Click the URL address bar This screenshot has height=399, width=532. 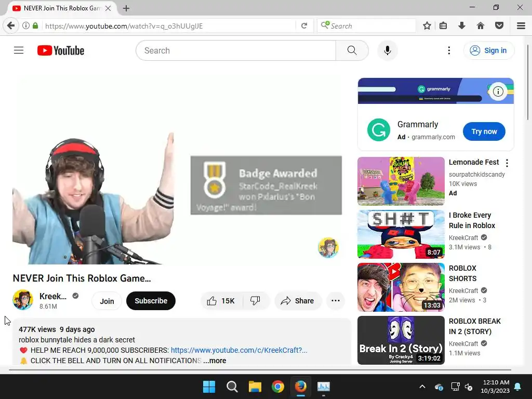click(x=168, y=26)
